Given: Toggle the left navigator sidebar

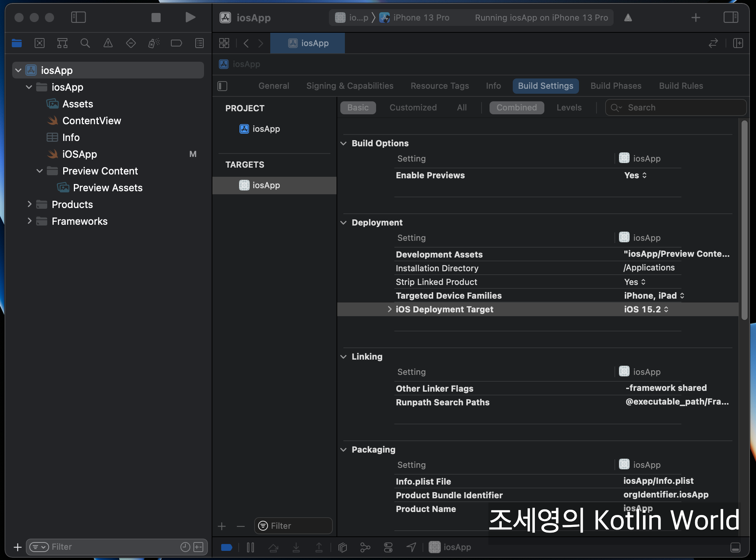Looking at the screenshot, I should click(x=78, y=18).
